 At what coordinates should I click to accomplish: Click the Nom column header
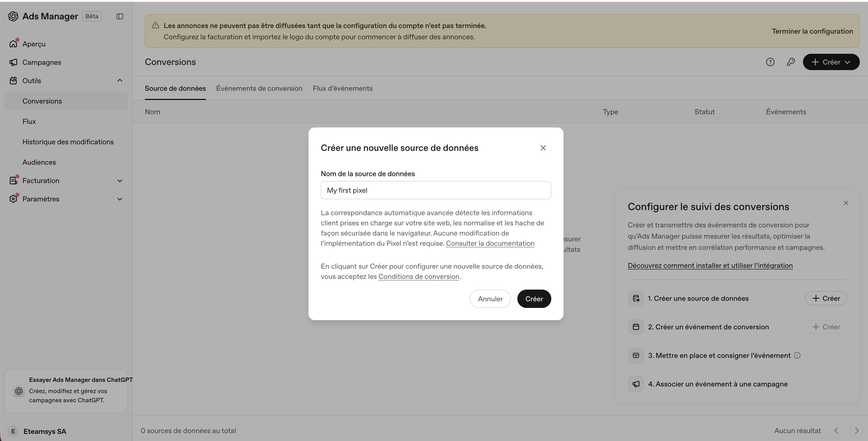[152, 112]
